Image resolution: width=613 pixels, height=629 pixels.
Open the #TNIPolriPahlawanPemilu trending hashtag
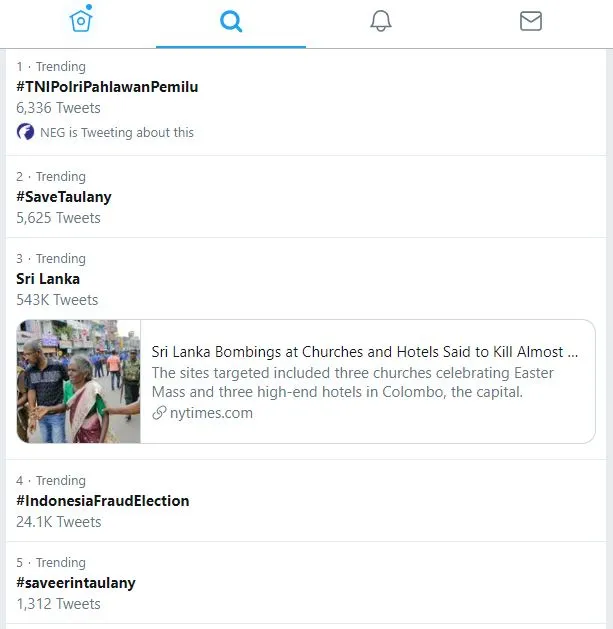click(x=107, y=87)
